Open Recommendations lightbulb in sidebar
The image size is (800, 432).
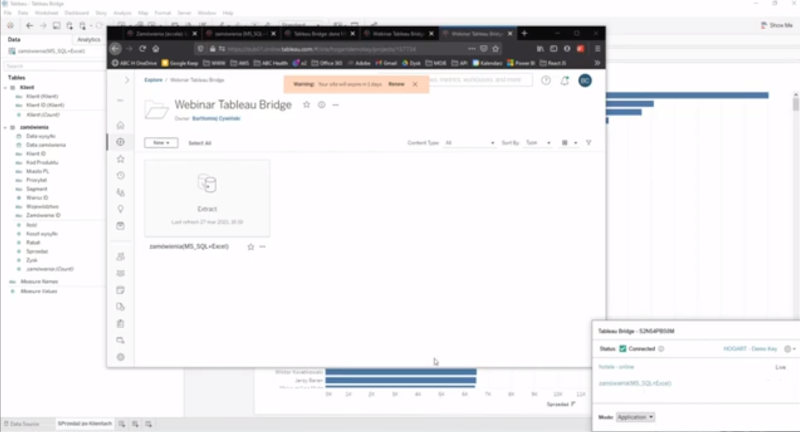coord(120,209)
